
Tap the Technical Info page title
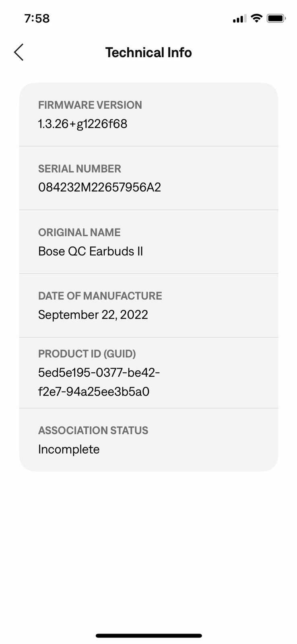(148, 52)
